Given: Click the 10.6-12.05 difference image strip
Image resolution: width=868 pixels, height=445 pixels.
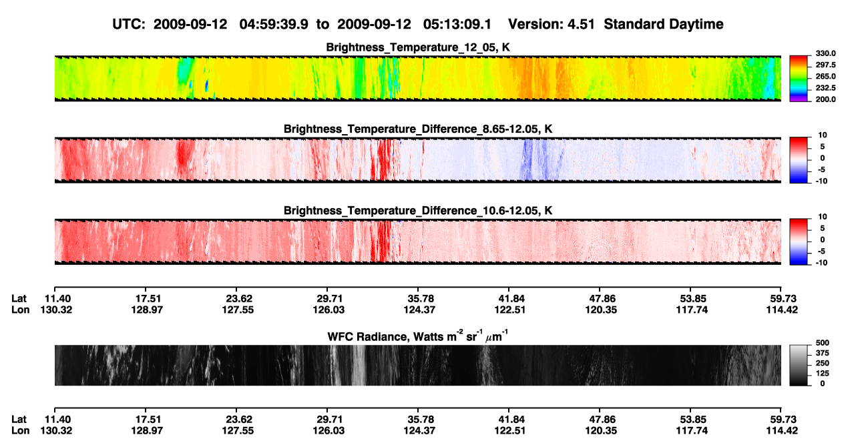Looking at the screenshot, I should click(x=417, y=242).
